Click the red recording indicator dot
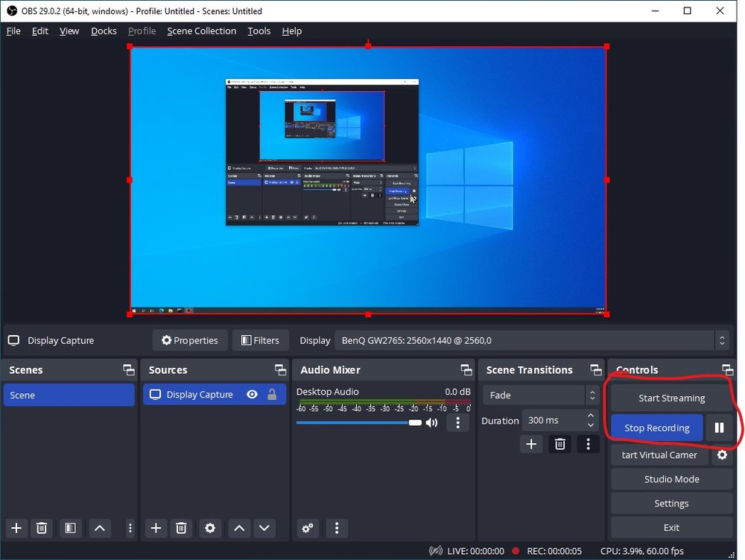 tap(516, 551)
